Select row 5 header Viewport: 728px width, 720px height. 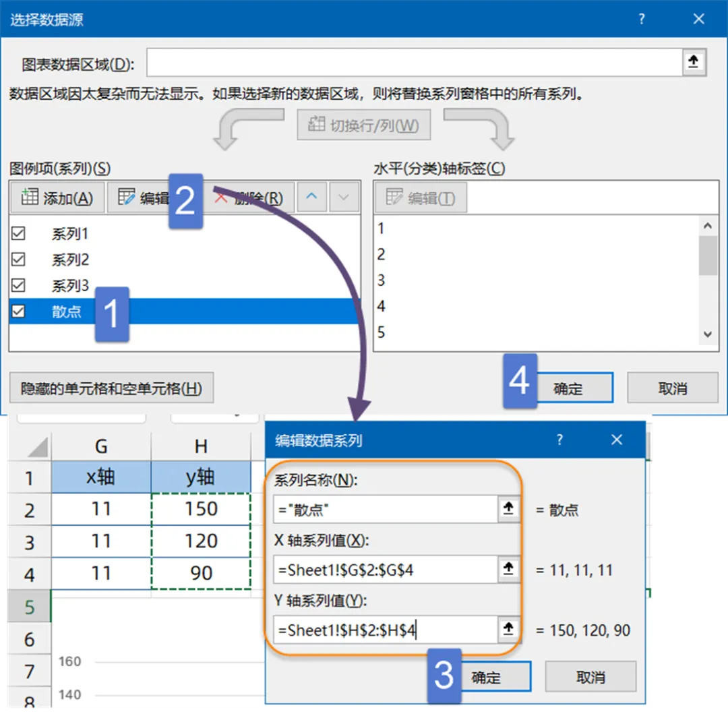tap(29, 606)
